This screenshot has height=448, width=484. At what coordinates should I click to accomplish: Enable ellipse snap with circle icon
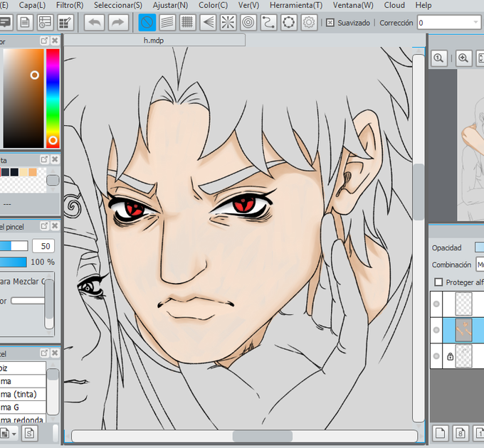(x=289, y=22)
